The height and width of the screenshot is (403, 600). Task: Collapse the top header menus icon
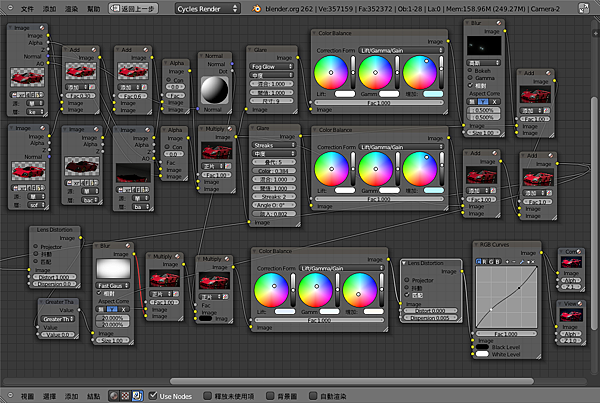pyautogui.click(x=10, y=8)
